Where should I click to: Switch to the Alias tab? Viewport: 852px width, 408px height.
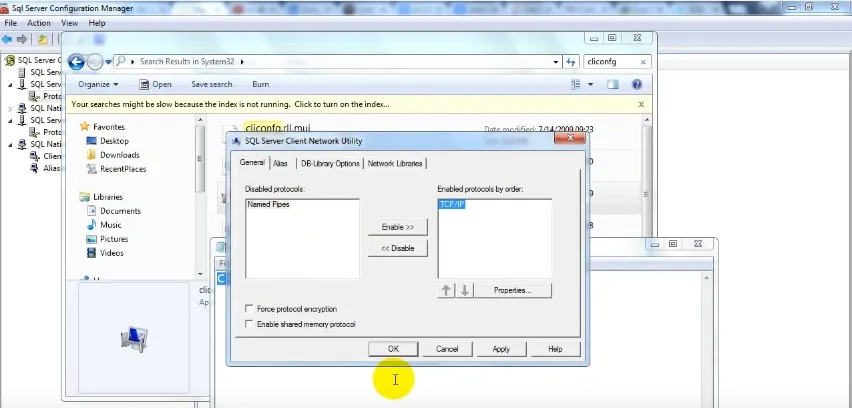pyautogui.click(x=280, y=163)
